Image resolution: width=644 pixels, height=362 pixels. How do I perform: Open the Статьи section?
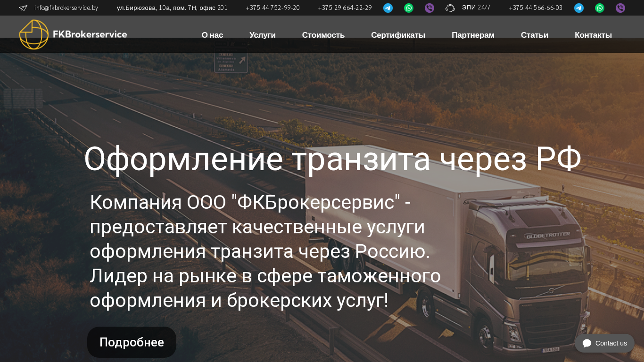coord(535,35)
